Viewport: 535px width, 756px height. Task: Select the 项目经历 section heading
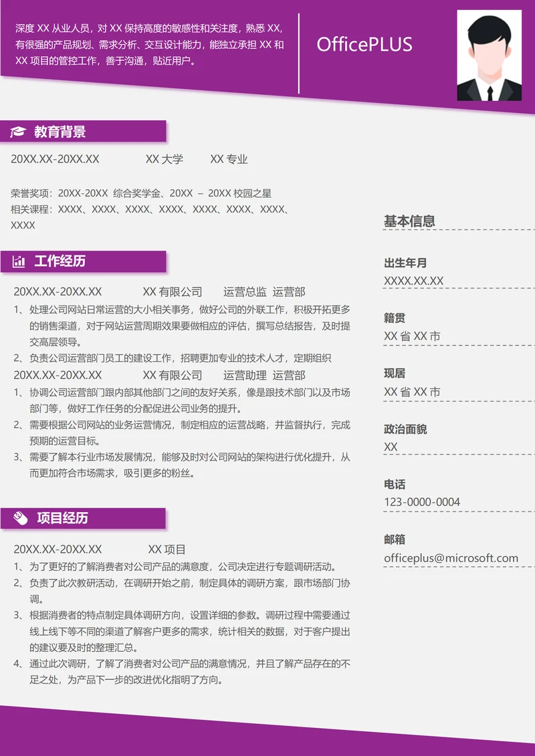[x=62, y=519]
